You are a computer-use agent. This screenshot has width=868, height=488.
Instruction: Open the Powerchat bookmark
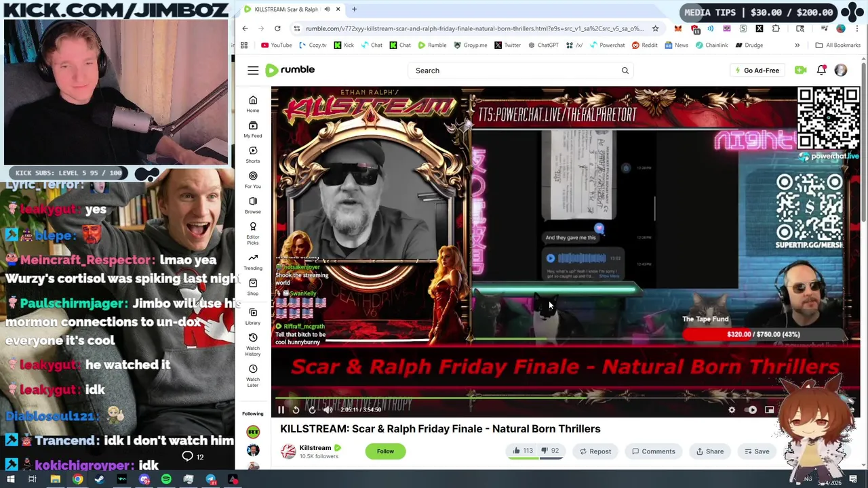pos(607,45)
